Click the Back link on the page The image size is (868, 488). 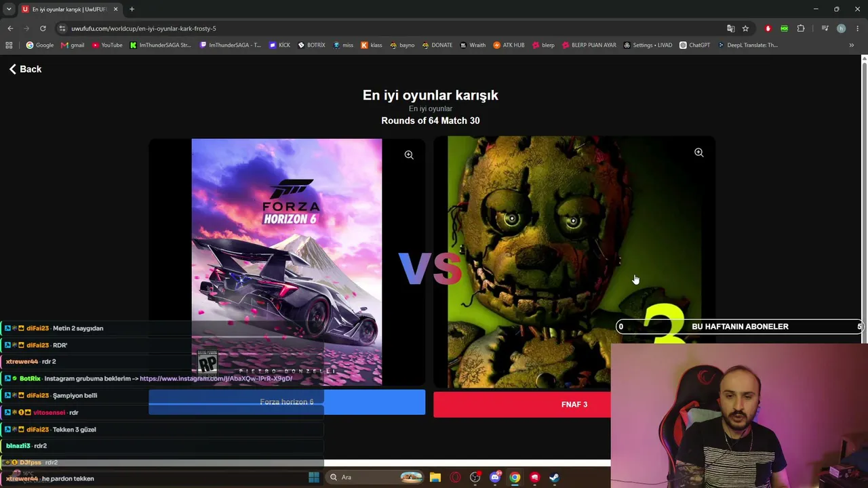[25, 69]
